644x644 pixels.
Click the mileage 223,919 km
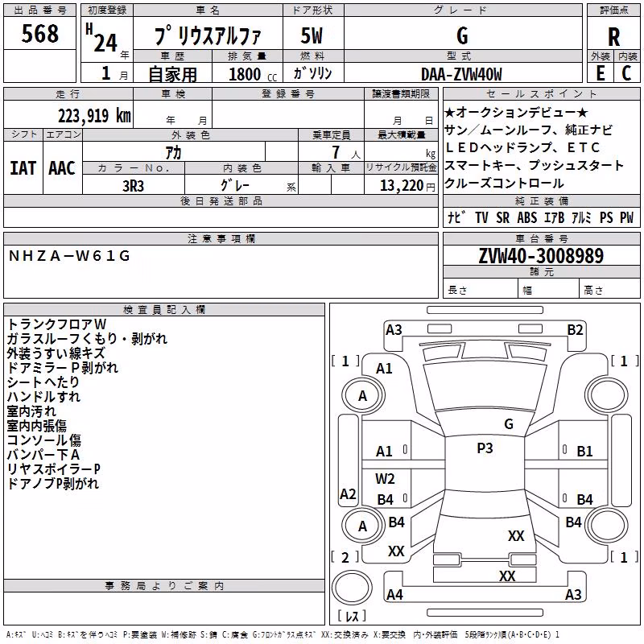[x=94, y=116]
